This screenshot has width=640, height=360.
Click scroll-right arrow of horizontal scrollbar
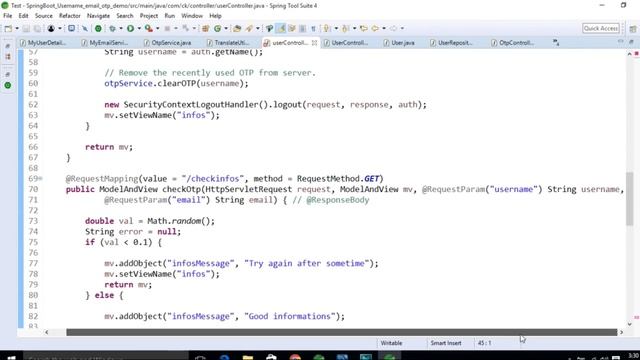click(x=621, y=332)
